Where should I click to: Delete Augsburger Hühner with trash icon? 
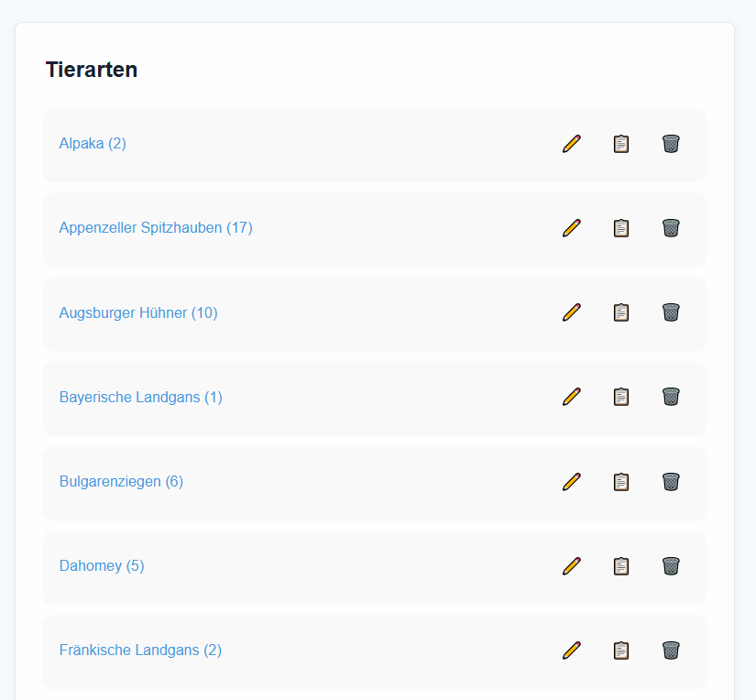click(671, 312)
